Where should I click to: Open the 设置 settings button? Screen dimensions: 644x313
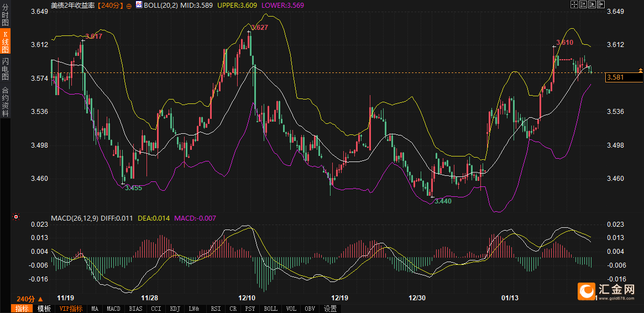[x=330, y=309]
